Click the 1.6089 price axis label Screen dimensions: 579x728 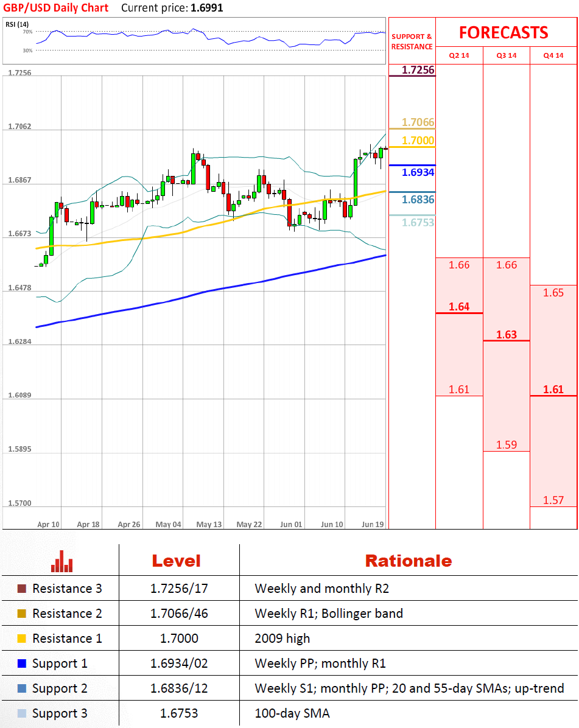[x=19, y=396]
